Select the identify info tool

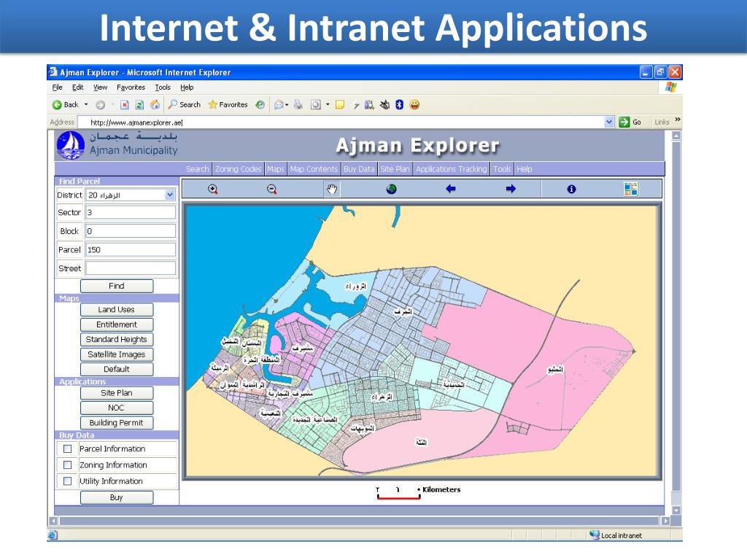(571, 189)
